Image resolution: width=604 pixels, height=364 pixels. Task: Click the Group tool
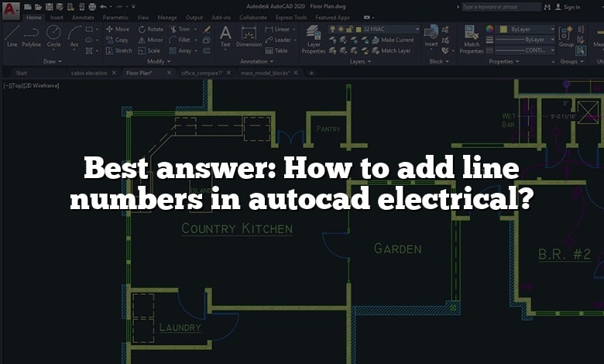coord(566,36)
